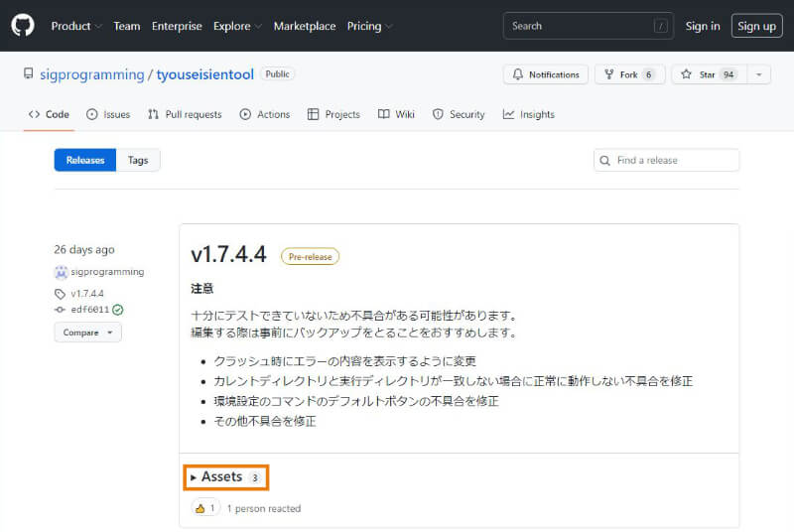Open the Enterprise page
The image size is (794, 532).
pyautogui.click(x=177, y=26)
